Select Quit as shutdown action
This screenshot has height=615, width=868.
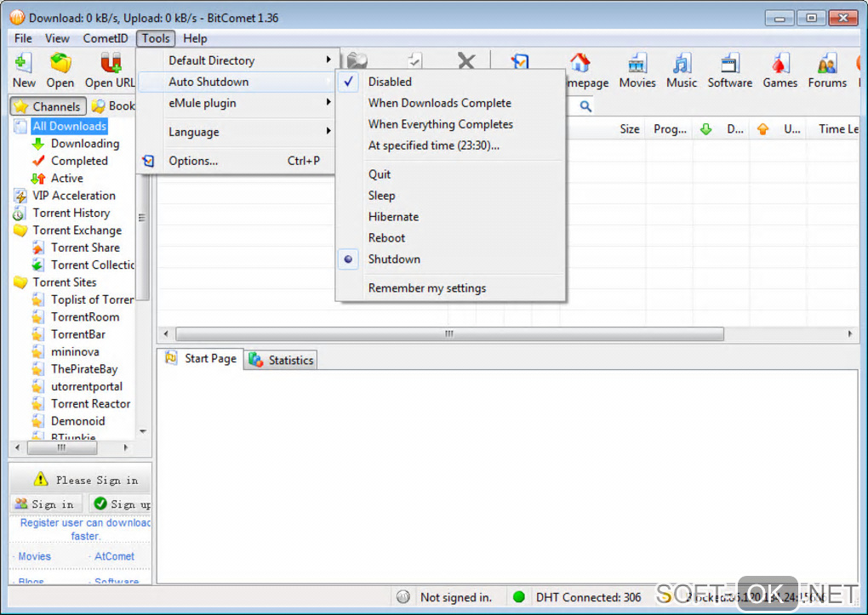point(451,174)
